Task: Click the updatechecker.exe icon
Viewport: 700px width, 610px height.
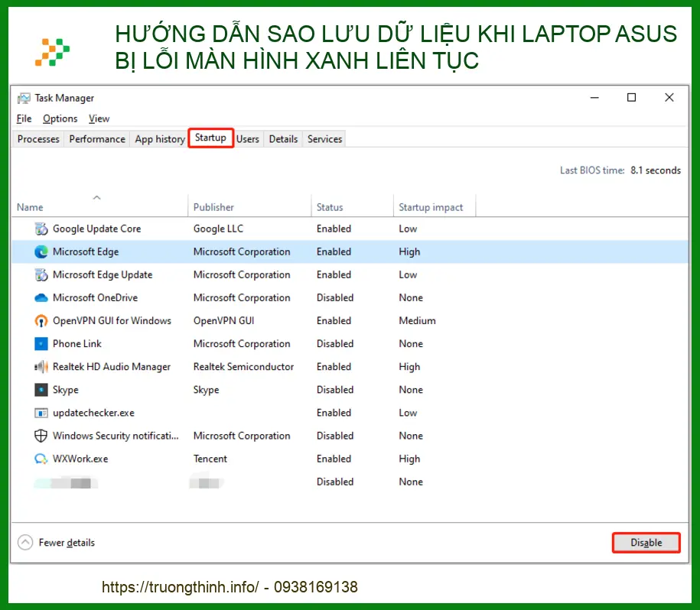Action: (x=41, y=413)
